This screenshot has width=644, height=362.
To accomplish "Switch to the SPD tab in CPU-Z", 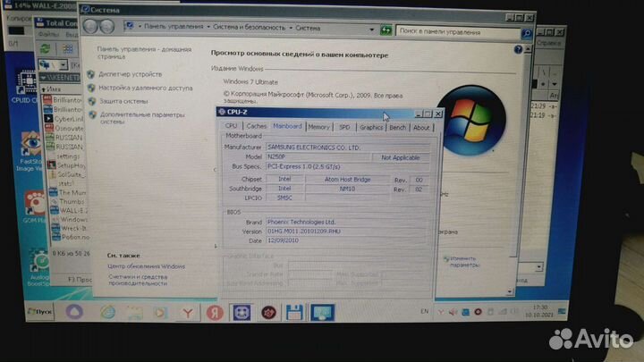I will (344, 127).
